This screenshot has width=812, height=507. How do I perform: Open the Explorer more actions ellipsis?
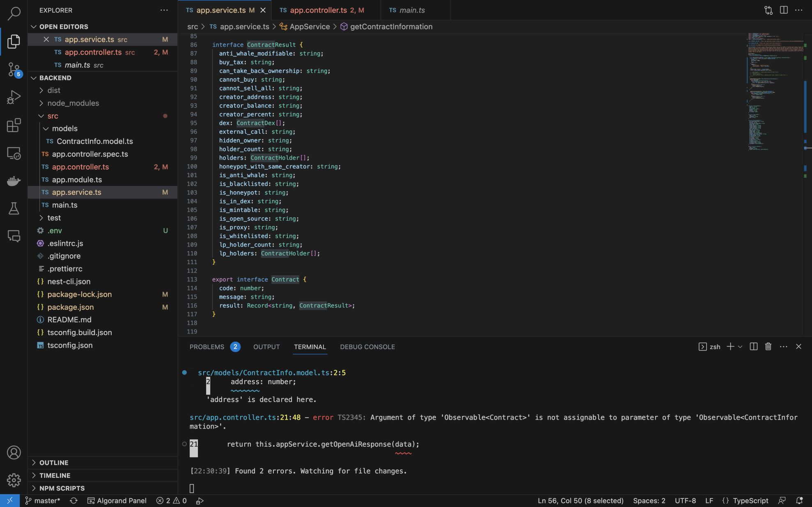tap(164, 10)
